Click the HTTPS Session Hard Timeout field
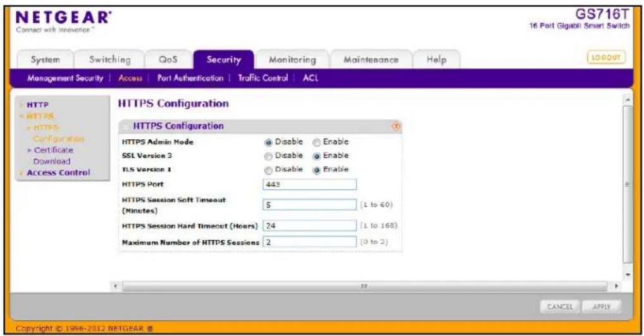 point(309,225)
